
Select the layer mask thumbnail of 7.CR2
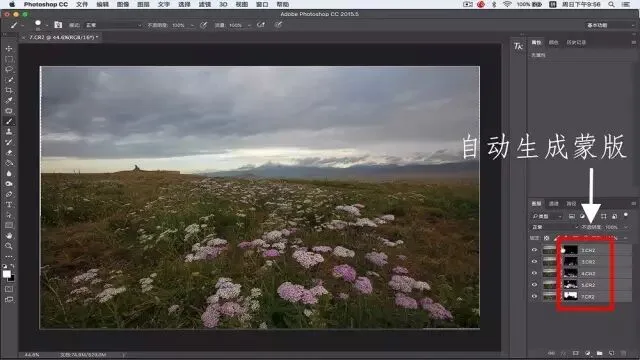tap(570, 296)
